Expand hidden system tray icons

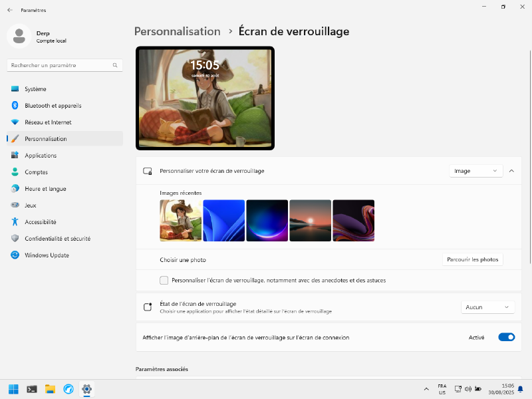click(x=426, y=389)
